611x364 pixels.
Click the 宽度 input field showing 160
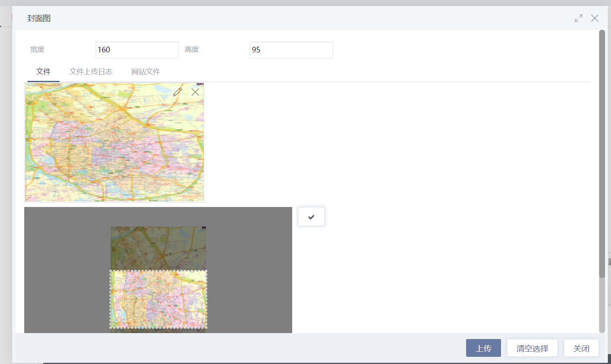(x=137, y=50)
